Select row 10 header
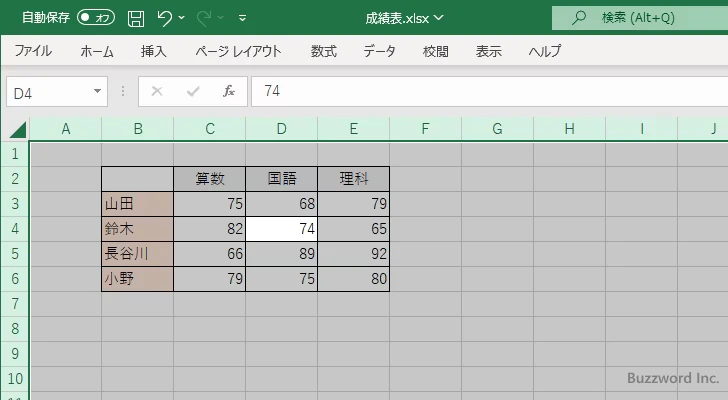The image size is (728, 400). [x=15, y=379]
